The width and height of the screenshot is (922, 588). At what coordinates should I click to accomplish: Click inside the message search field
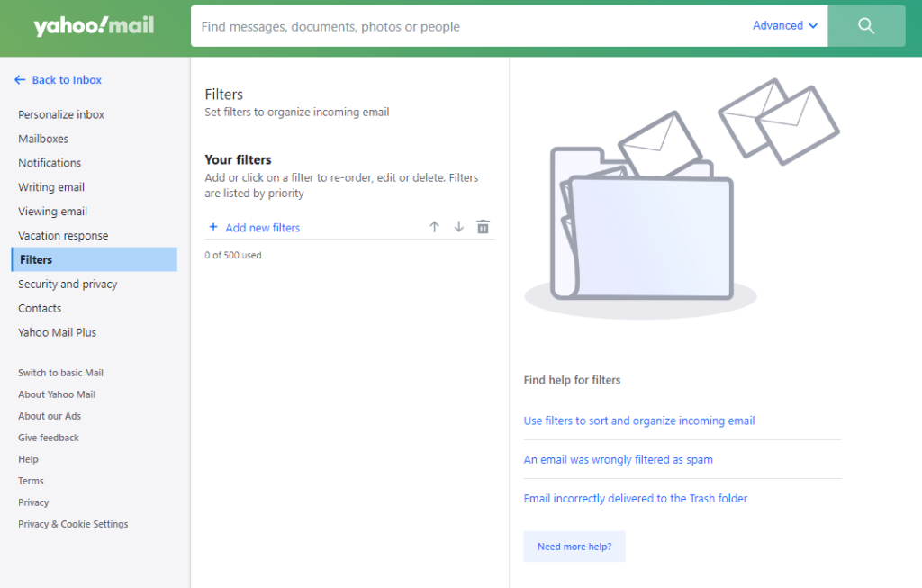[450, 26]
